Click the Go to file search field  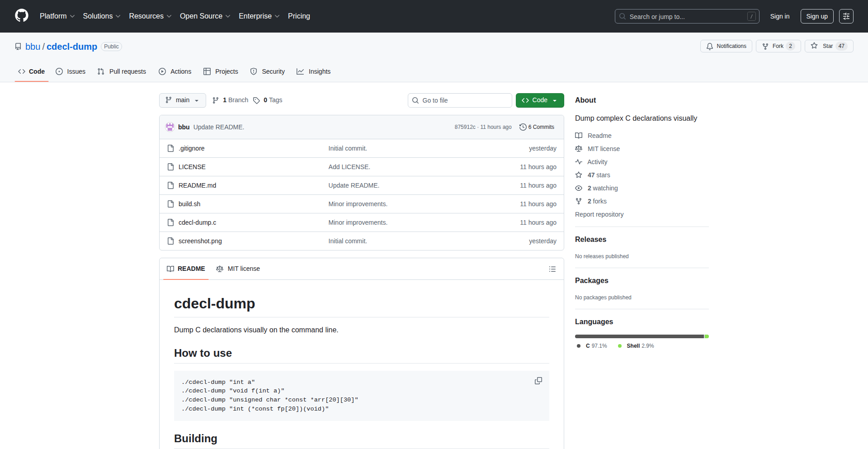[x=459, y=100]
